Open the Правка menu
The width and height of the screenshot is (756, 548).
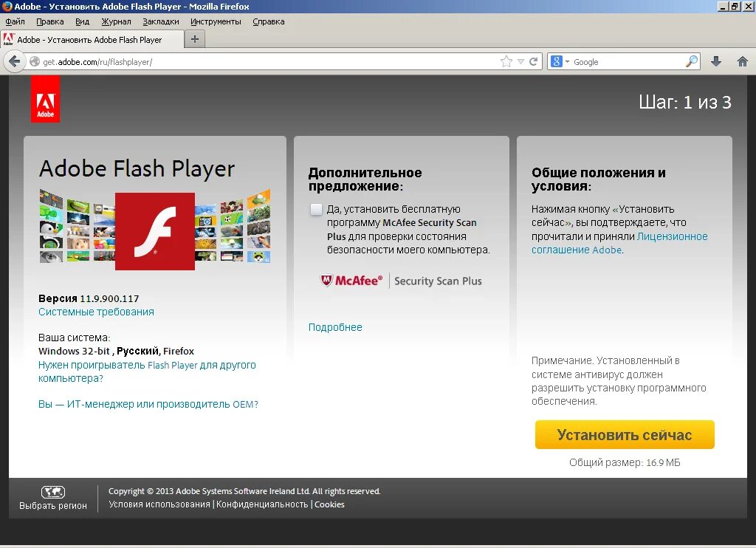49,21
